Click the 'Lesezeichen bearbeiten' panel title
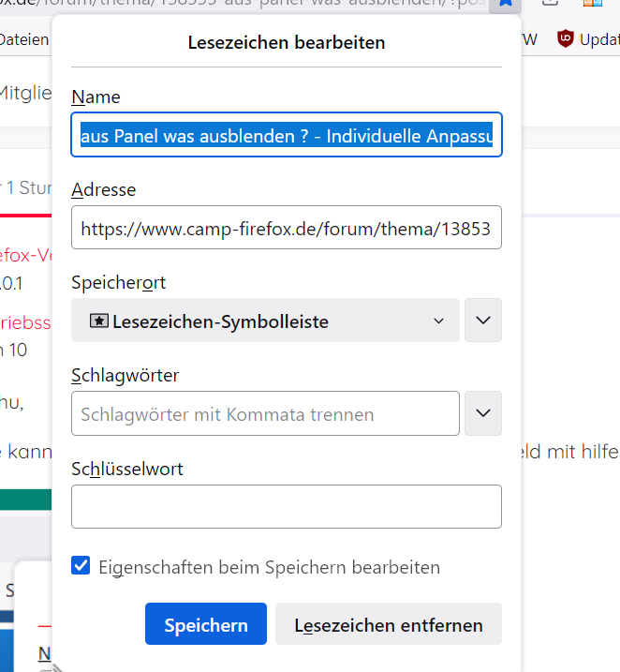620x672 pixels. point(287,42)
